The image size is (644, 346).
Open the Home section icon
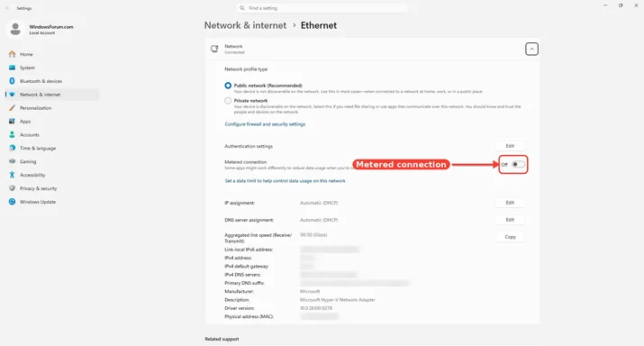coord(12,54)
